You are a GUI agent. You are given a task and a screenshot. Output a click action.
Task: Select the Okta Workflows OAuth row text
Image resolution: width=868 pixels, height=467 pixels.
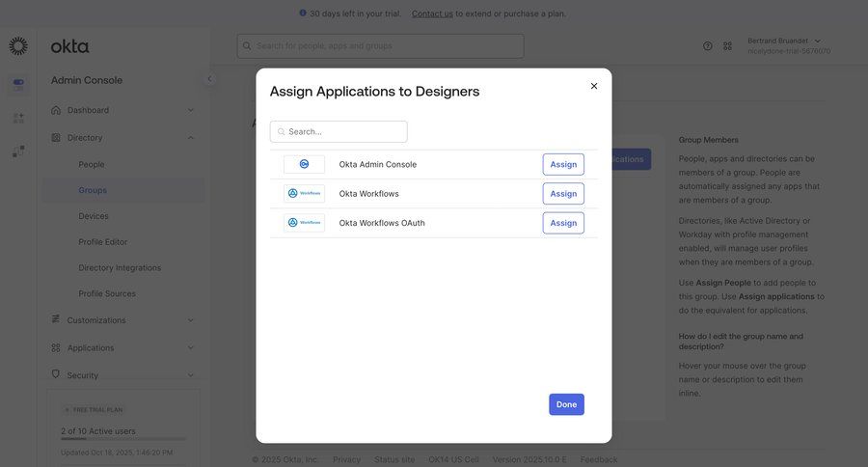click(x=382, y=223)
